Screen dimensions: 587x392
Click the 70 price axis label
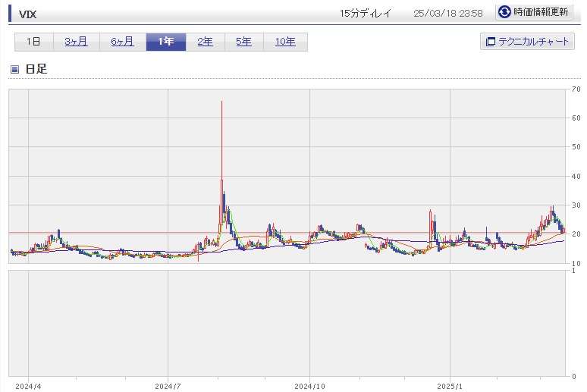click(x=576, y=89)
